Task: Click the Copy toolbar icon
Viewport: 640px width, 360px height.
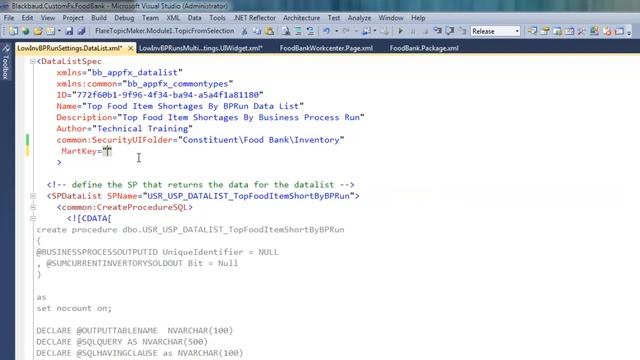Action: (x=257, y=31)
